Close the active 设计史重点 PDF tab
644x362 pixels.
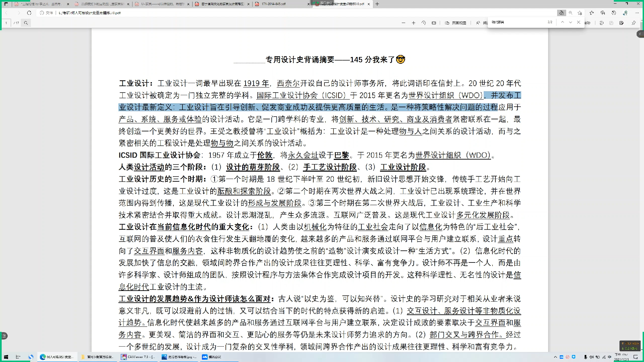click(369, 4)
